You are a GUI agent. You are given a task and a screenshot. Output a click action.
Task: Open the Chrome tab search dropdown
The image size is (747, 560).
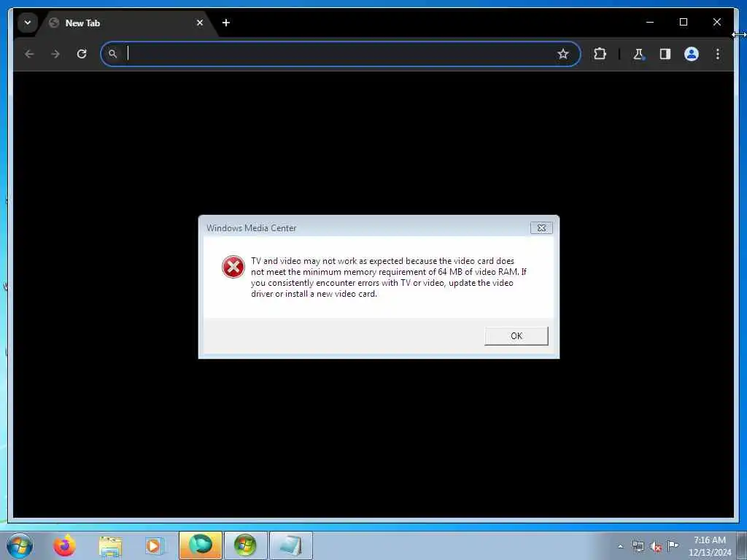28,23
